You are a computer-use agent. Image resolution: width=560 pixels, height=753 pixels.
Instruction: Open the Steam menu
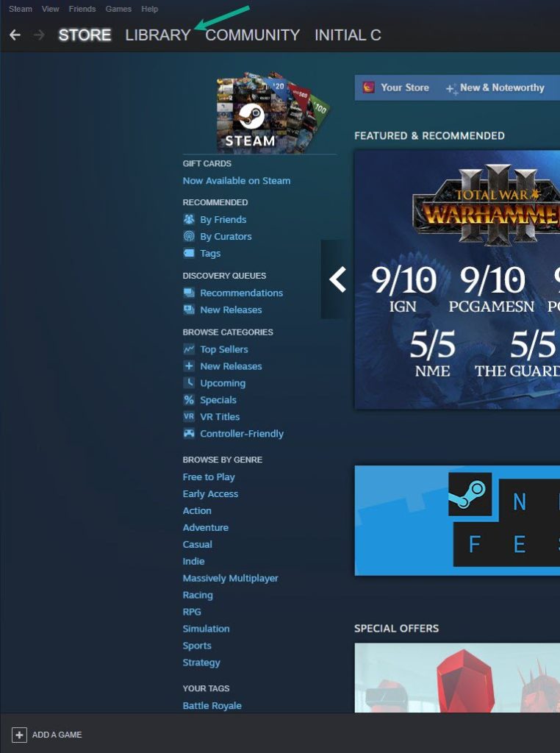[x=21, y=9]
